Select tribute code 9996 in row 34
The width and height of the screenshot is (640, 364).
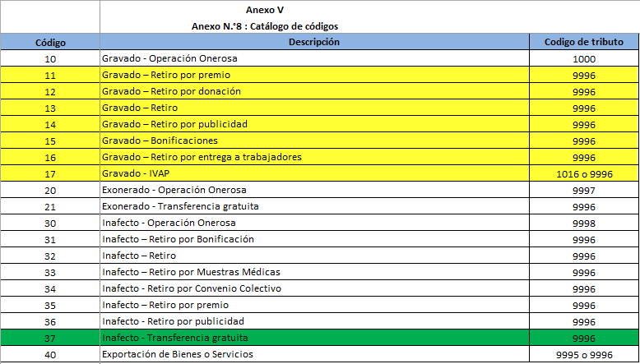pyautogui.click(x=584, y=288)
